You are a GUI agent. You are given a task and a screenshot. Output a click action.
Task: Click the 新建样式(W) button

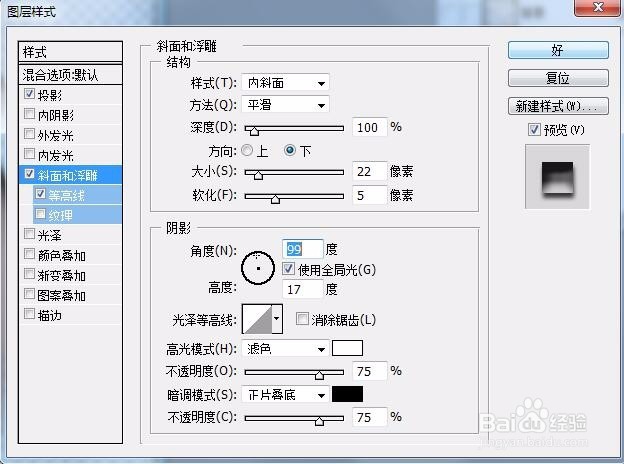tap(558, 106)
